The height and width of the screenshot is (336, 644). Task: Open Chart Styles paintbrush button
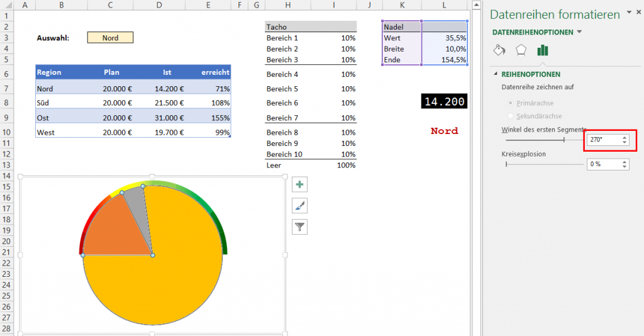[300, 206]
